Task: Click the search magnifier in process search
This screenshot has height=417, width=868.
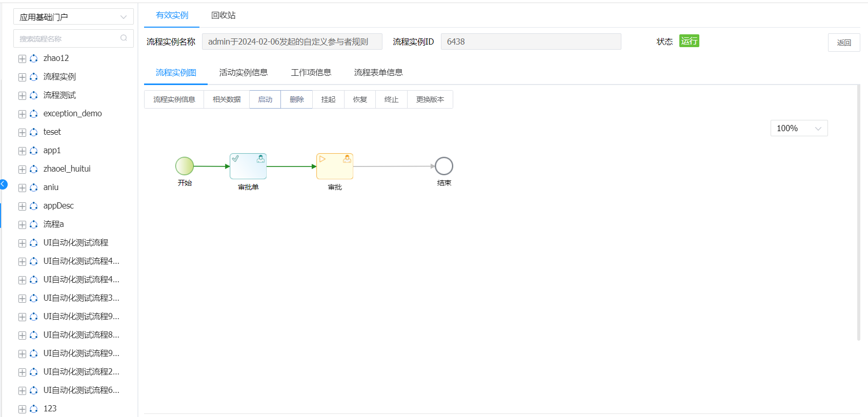Action: point(124,38)
